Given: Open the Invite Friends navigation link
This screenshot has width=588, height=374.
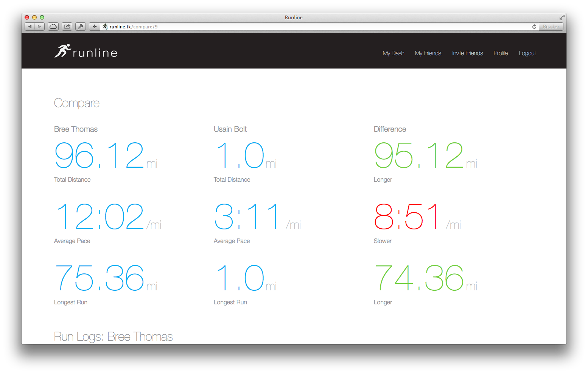Looking at the screenshot, I should [x=468, y=53].
